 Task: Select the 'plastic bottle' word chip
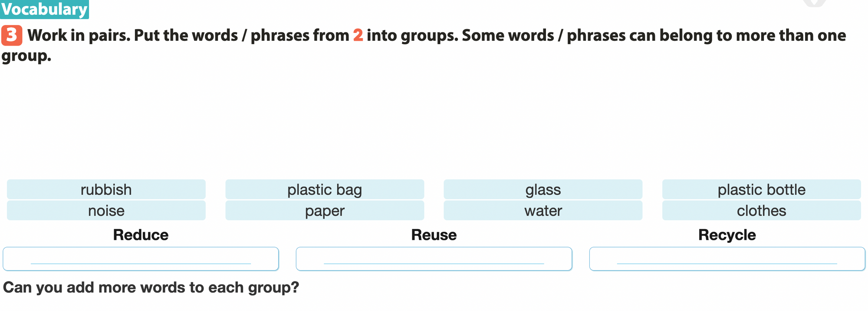761,190
